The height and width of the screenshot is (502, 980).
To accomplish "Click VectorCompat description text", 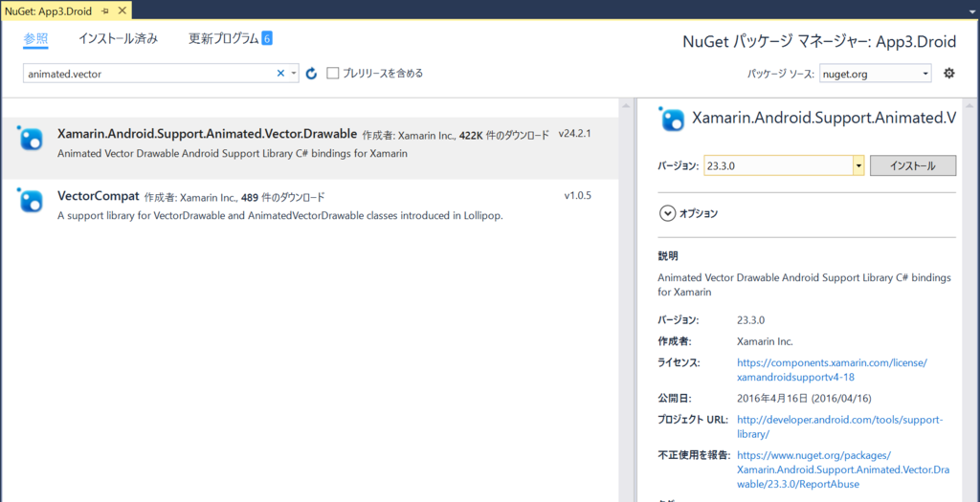I will [280, 216].
